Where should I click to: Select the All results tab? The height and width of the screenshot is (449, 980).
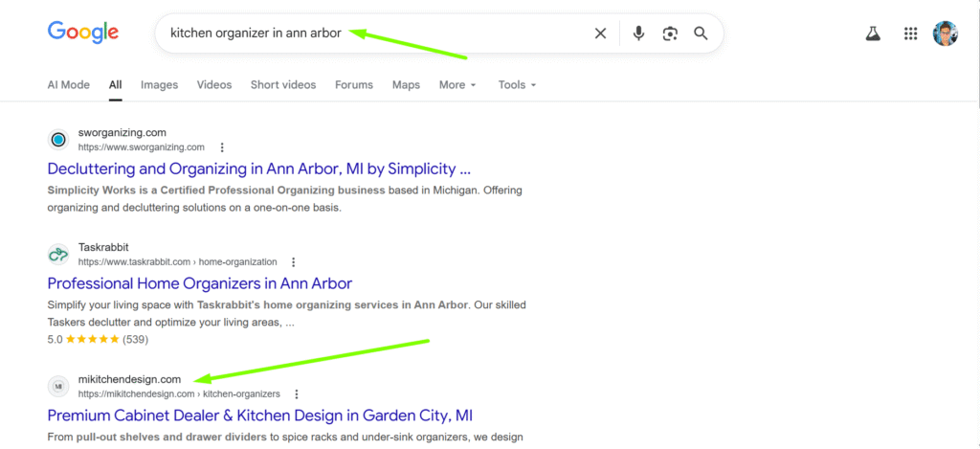pyautogui.click(x=115, y=85)
